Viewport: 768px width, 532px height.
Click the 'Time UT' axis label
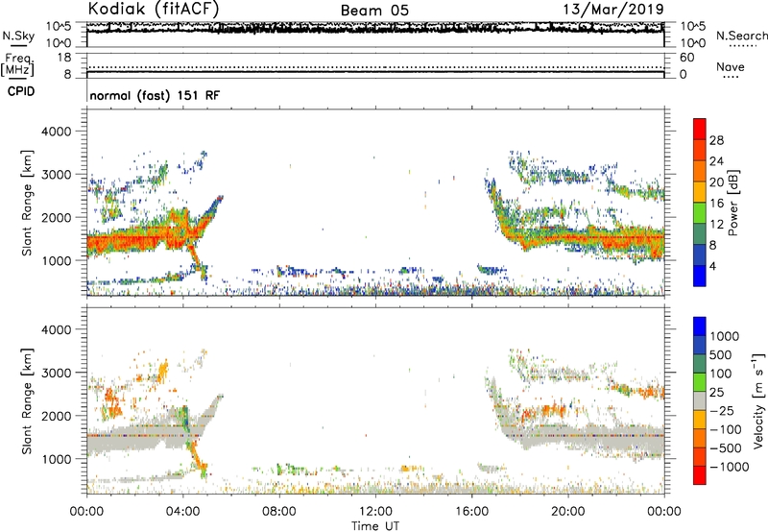[375, 526]
